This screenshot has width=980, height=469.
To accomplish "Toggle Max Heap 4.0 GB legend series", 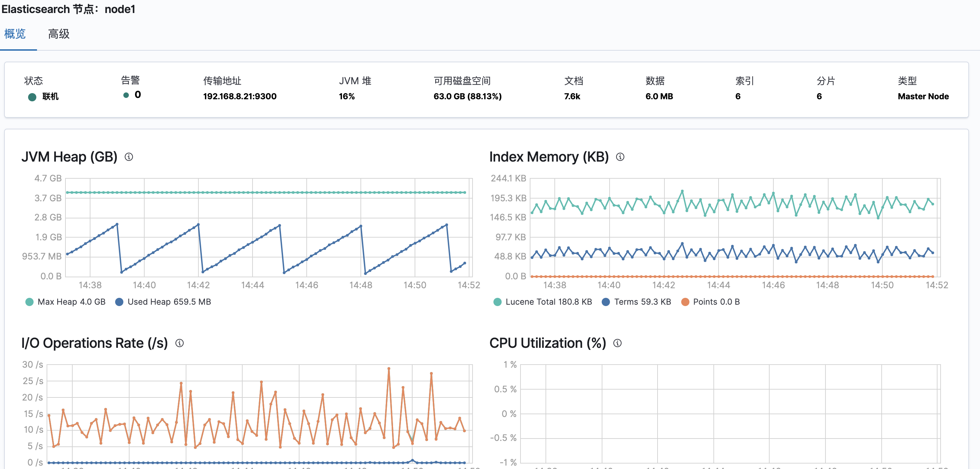I will (x=71, y=302).
